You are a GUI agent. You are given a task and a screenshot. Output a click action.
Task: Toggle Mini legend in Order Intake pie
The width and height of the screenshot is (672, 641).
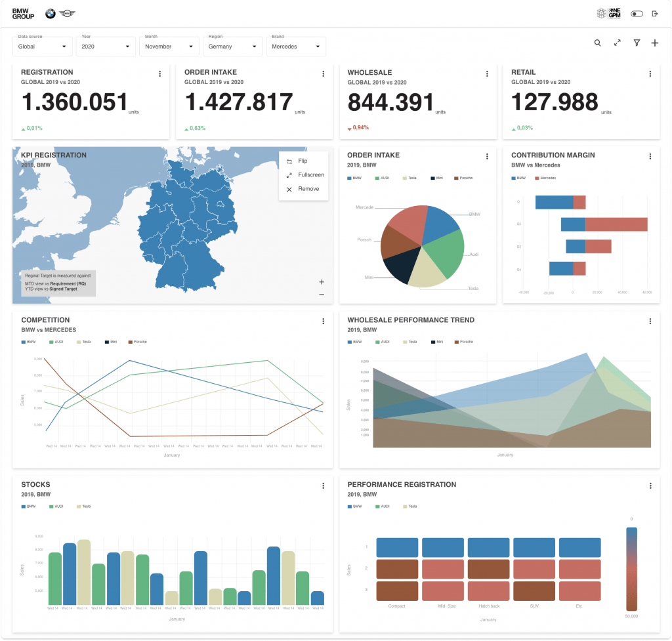(x=437, y=178)
